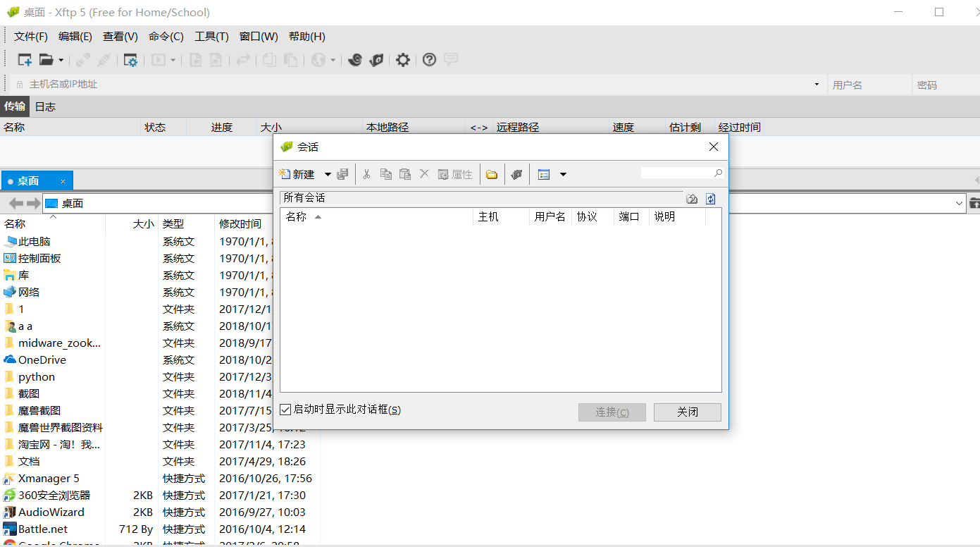Click the 连接(C) button
This screenshot has height=547, width=980.
612,412
